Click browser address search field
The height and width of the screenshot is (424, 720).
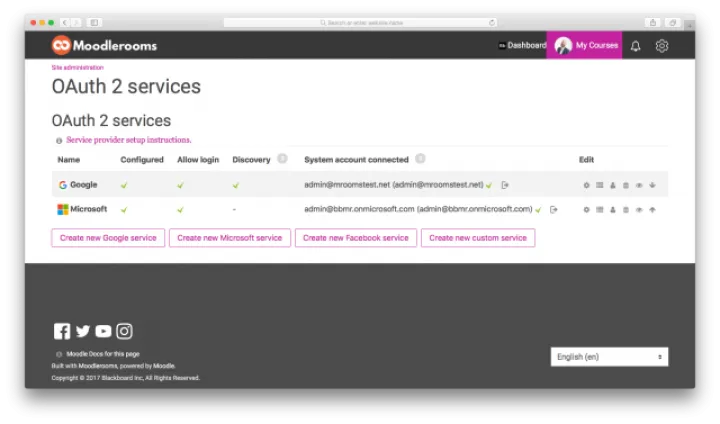pos(360,23)
